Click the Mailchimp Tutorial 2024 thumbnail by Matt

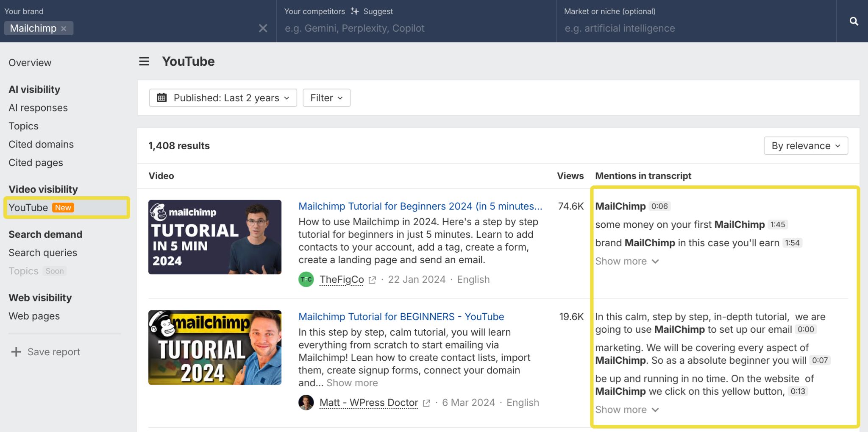pyautogui.click(x=215, y=348)
